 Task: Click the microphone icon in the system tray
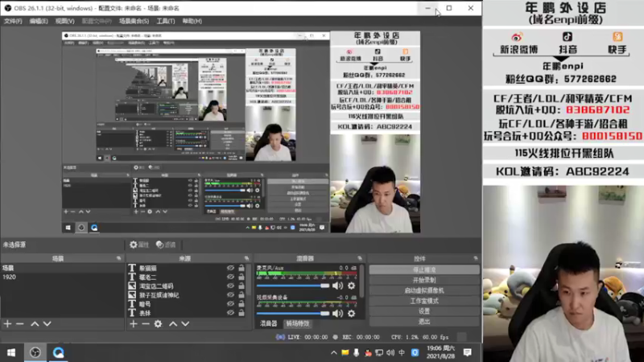point(356,352)
